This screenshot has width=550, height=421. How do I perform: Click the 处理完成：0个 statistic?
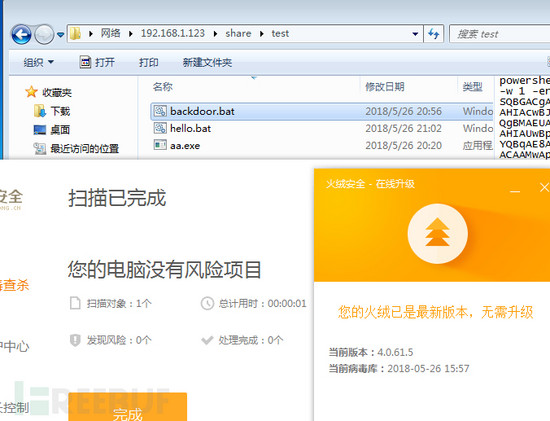(242, 340)
